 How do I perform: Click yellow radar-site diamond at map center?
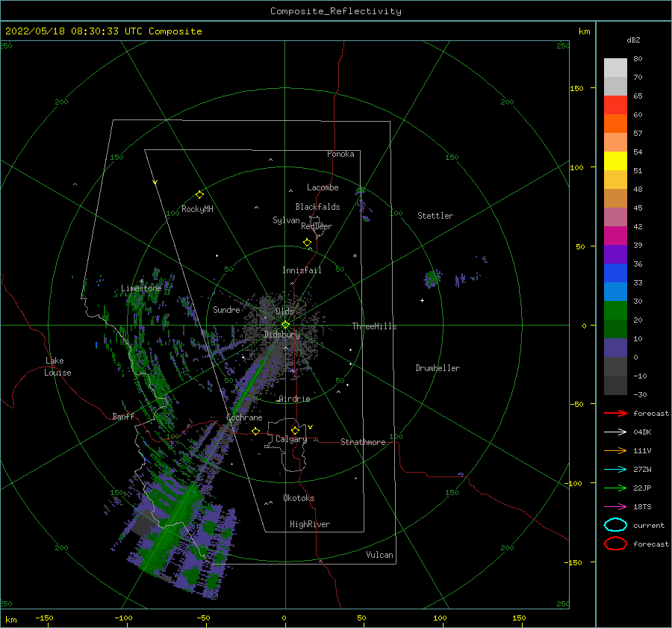pyautogui.click(x=285, y=325)
